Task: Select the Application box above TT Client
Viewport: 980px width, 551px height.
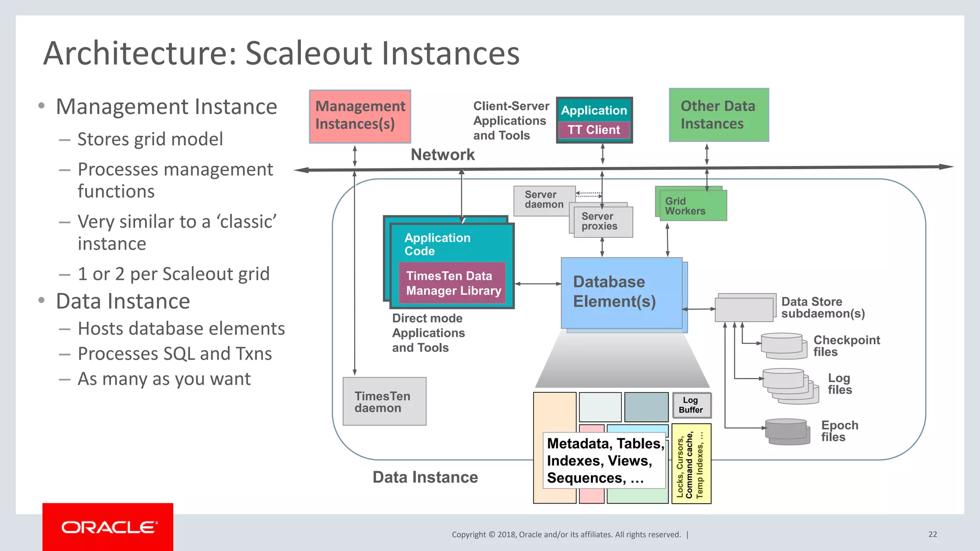Action: (x=594, y=110)
